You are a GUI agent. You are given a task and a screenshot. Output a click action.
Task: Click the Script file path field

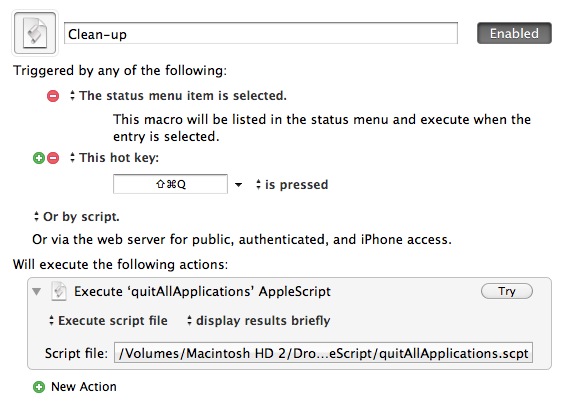[323, 353]
